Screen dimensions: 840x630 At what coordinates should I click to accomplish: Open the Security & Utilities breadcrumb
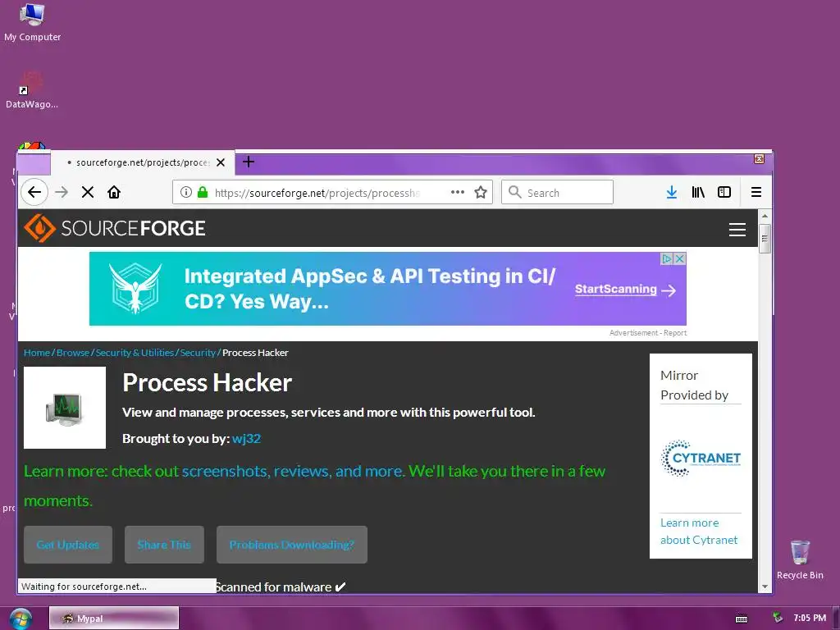(x=135, y=353)
